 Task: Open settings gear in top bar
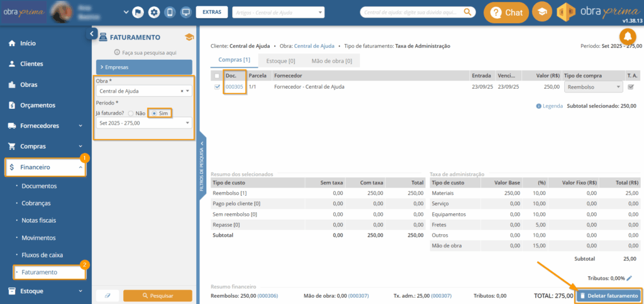tap(154, 13)
